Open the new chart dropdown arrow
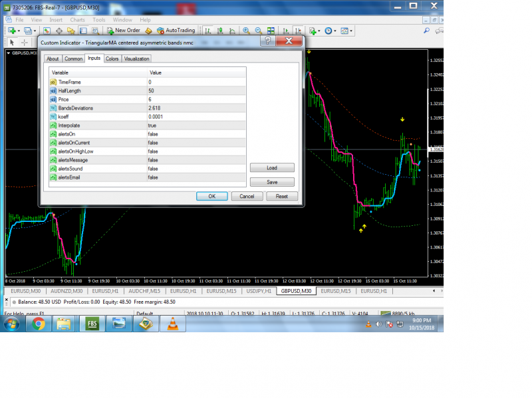 19,31
